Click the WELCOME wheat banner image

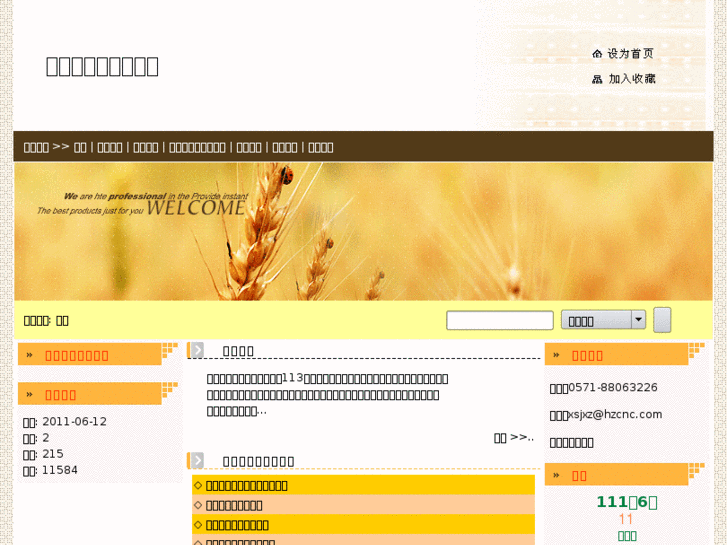364,231
